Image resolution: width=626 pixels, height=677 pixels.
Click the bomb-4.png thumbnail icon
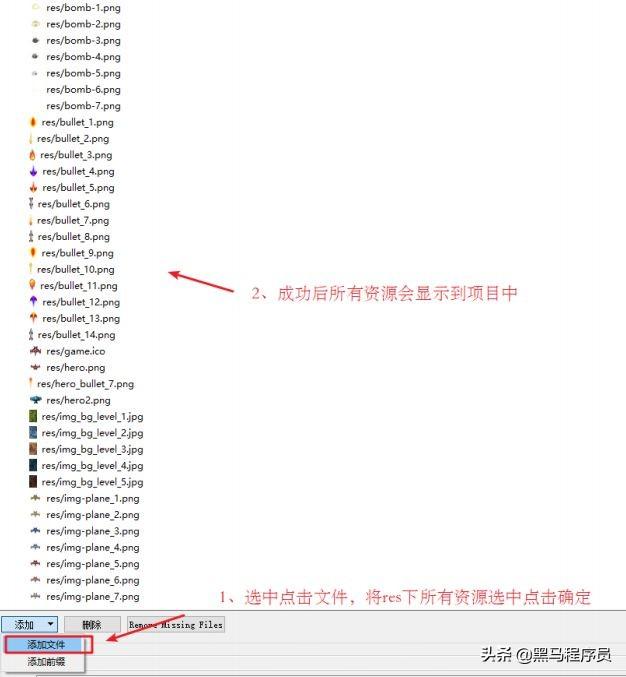point(35,57)
